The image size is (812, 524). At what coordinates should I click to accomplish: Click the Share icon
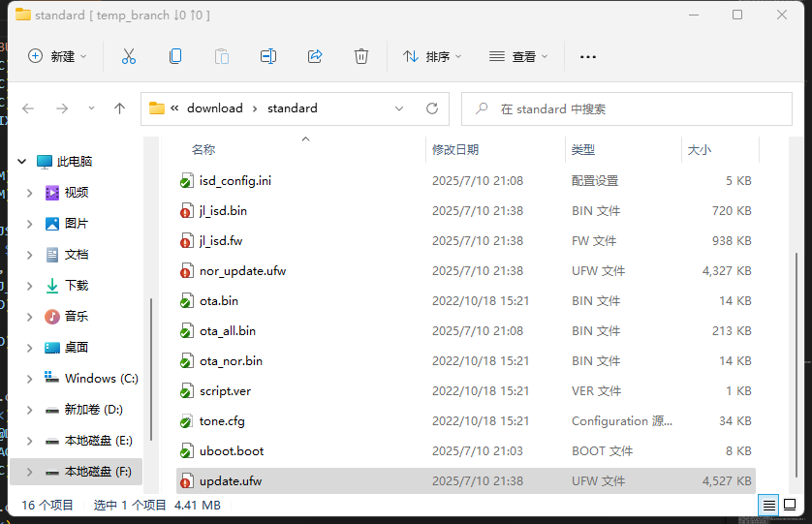(315, 56)
